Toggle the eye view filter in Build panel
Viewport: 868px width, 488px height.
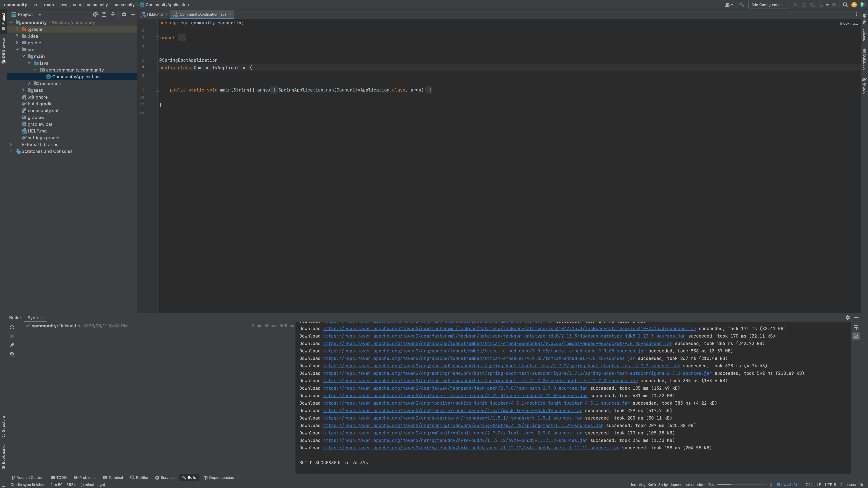pos(12,354)
